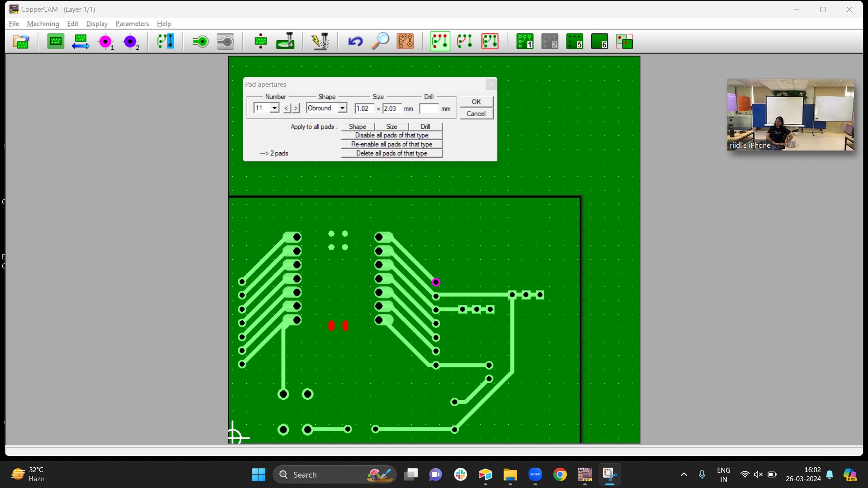Open Slack from taskbar
Screen dimensions: 868x488
(x=461, y=474)
